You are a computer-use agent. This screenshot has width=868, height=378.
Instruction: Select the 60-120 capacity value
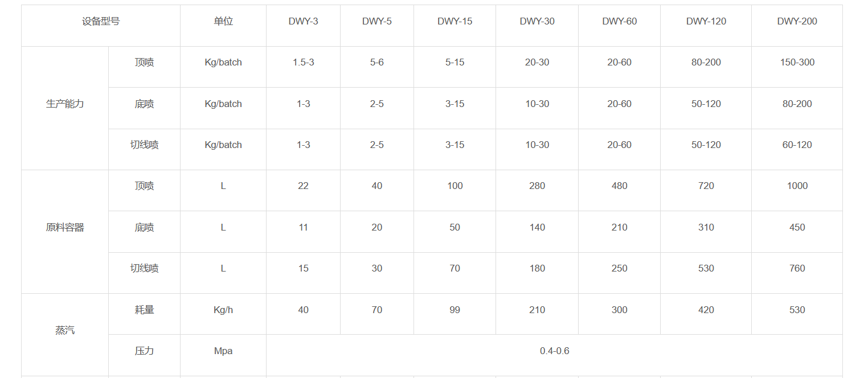(797, 145)
